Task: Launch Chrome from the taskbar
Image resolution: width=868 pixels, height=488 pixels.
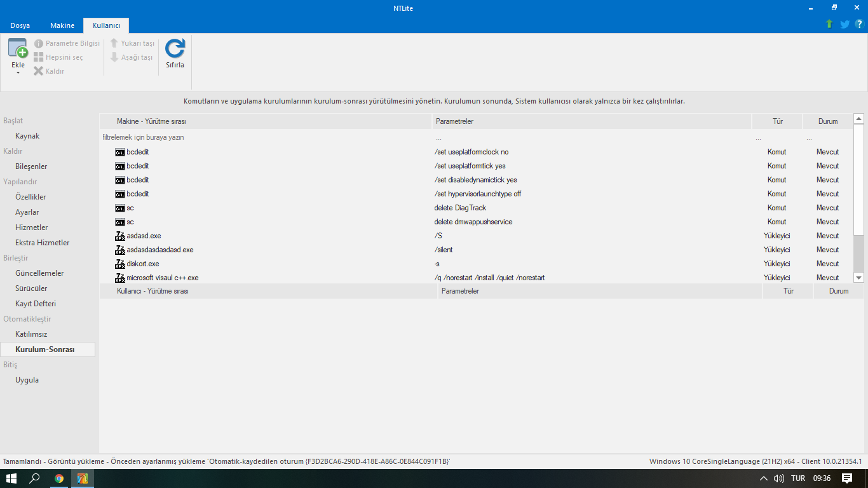Action: (x=59, y=478)
